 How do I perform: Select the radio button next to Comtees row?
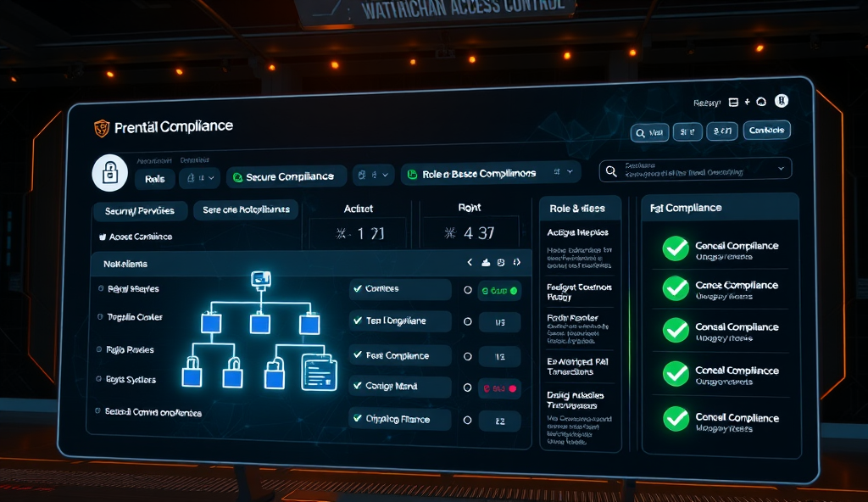[467, 290]
